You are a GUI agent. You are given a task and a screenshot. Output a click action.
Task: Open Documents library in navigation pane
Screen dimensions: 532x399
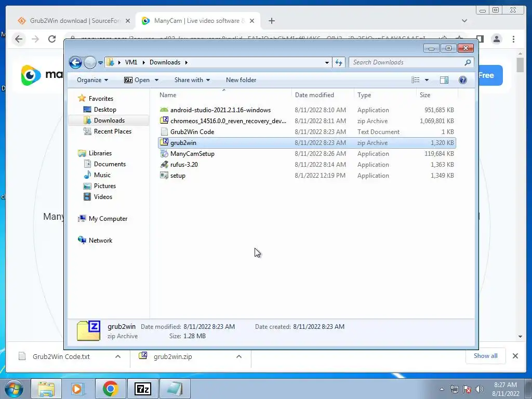tap(110, 164)
